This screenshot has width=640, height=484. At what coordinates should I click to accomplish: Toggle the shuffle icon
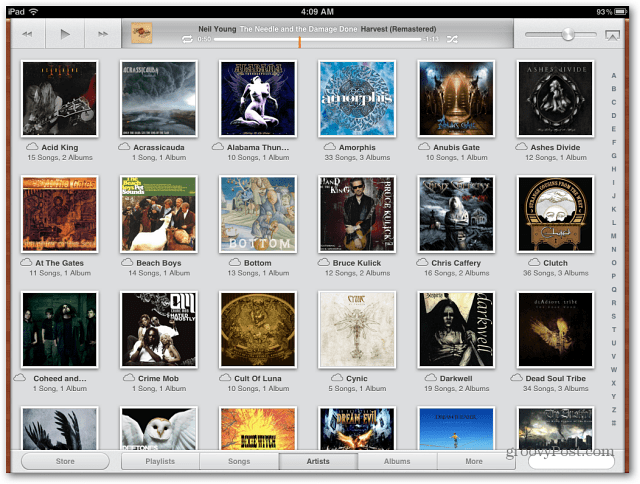452,40
